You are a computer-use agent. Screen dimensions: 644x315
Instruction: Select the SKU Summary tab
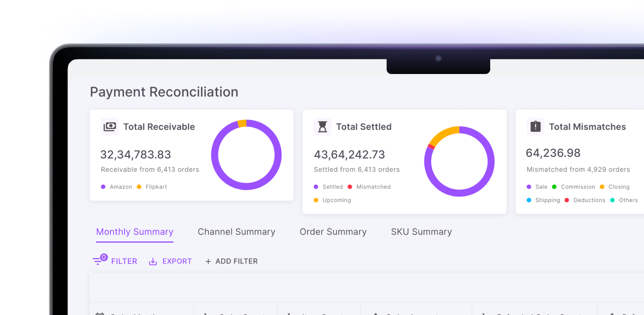coord(421,232)
